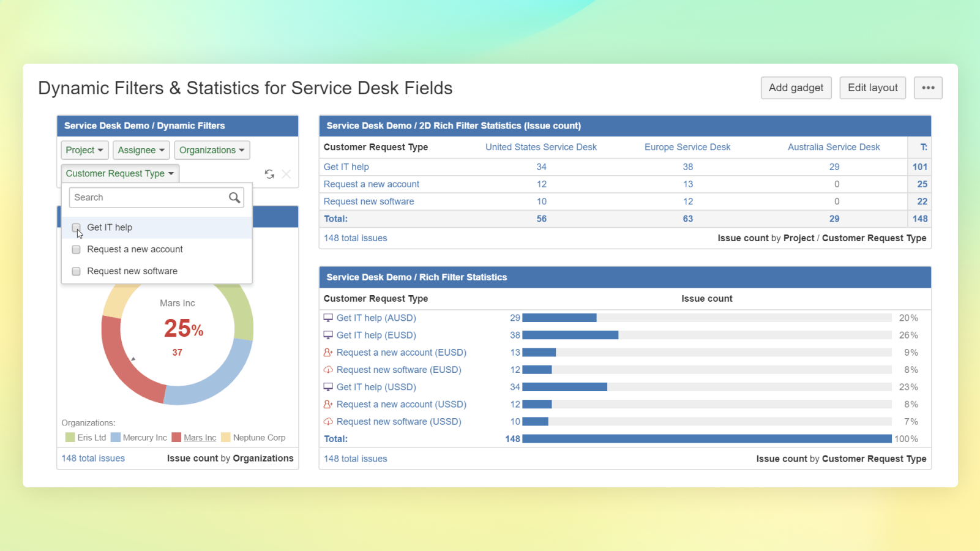This screenshot has width=980, height=551.
Task: Click the search magnifier in the filter dropdown
Action: (x=234, y=197)
